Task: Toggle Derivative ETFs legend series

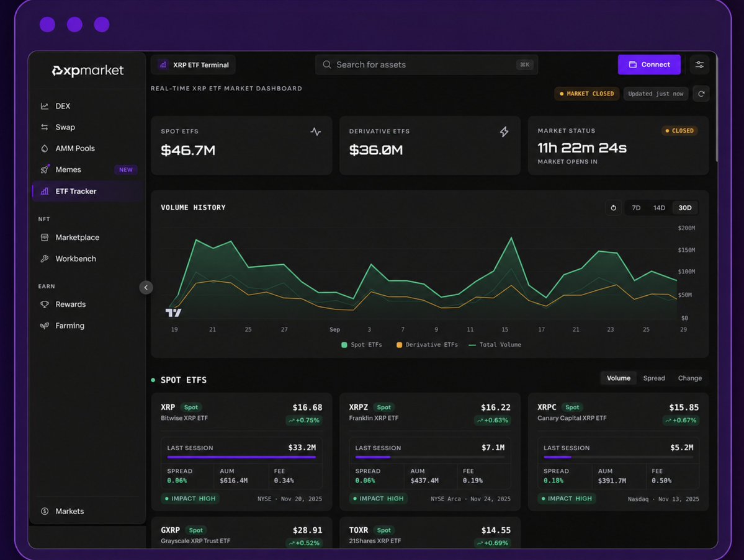Action: (427, 345)
